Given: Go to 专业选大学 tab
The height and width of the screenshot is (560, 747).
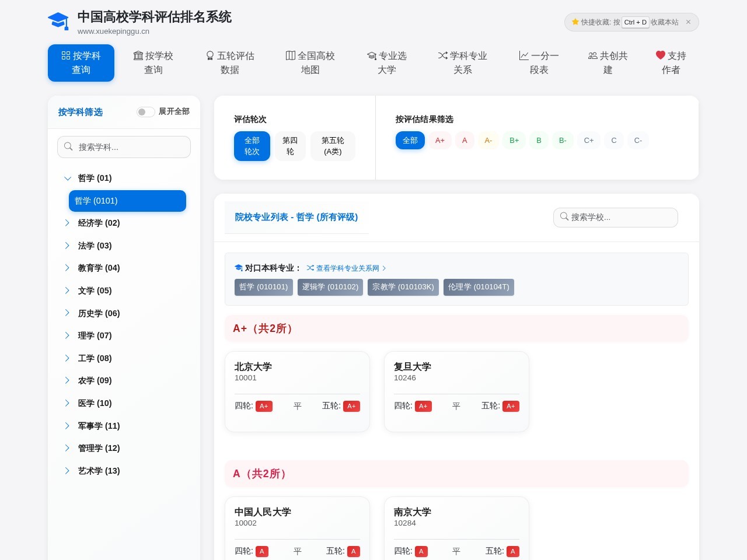Looking at the screenshot, I should click(x=387, y=63).
